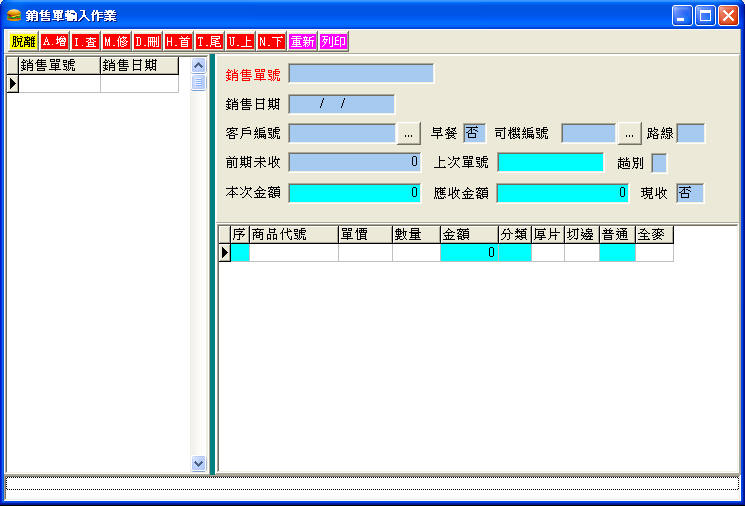Click the 厚片 cell in detail row

tap(548, 253)
